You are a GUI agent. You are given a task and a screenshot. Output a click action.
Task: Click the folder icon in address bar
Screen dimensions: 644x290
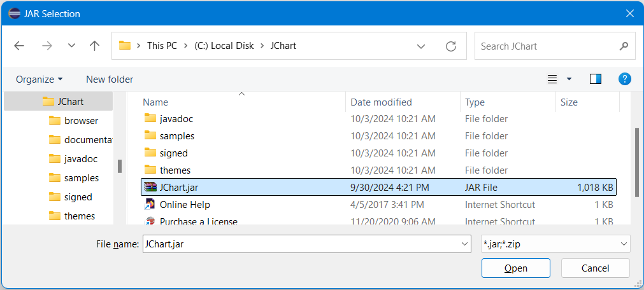(x=125, y=46)
